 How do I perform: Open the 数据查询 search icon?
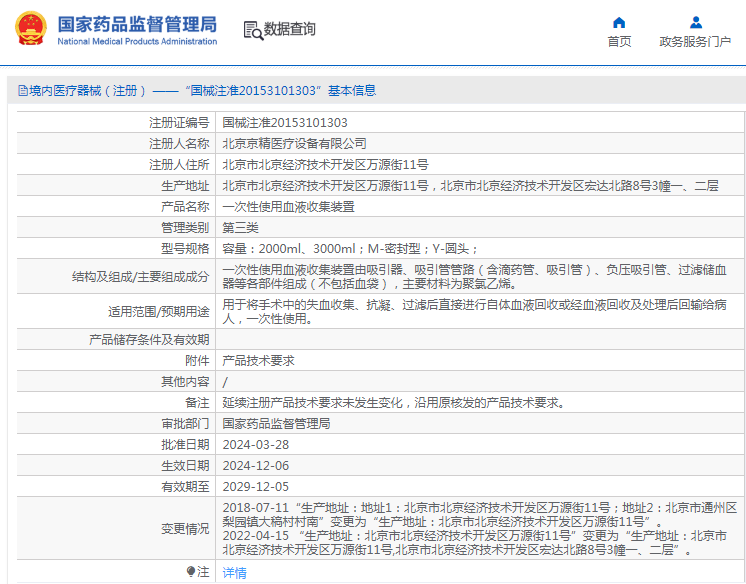(x=253, y=30)
